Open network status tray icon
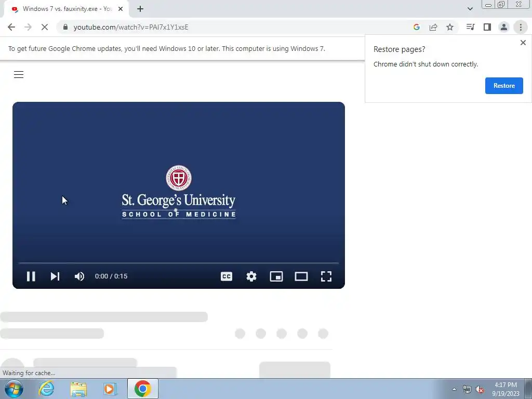 pyautogui.click(x=467, y=389)
